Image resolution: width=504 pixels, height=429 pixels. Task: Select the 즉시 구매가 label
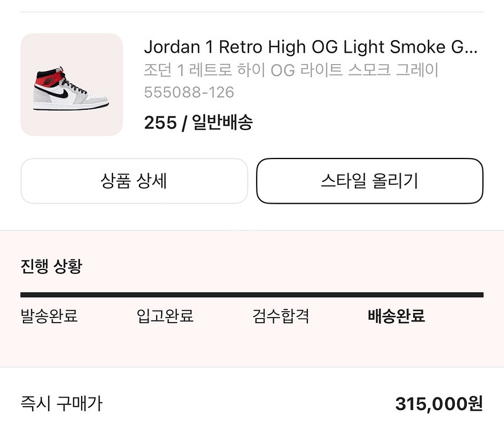click(x=61, y=404)
